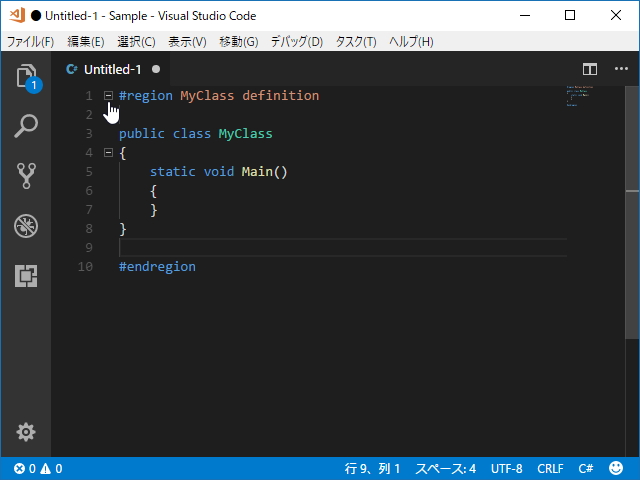Click the CRLF end-of-line selector
This screenshot has height=480, width=640.
550,469
